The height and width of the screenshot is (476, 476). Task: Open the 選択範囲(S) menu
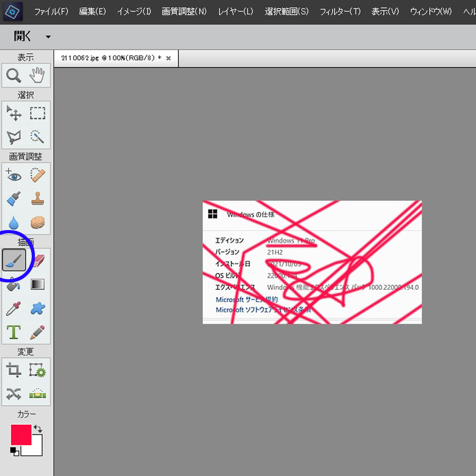tap(286, 12)
